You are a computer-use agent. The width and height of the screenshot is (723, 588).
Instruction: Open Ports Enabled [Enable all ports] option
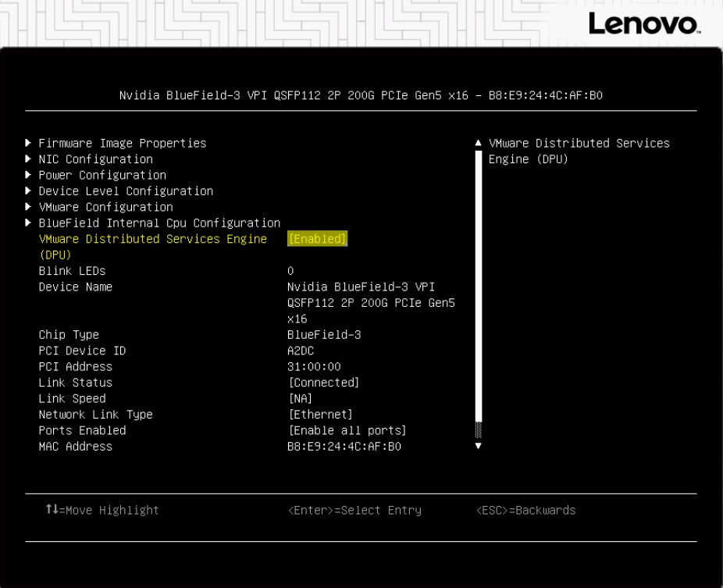tap(347, 430)
